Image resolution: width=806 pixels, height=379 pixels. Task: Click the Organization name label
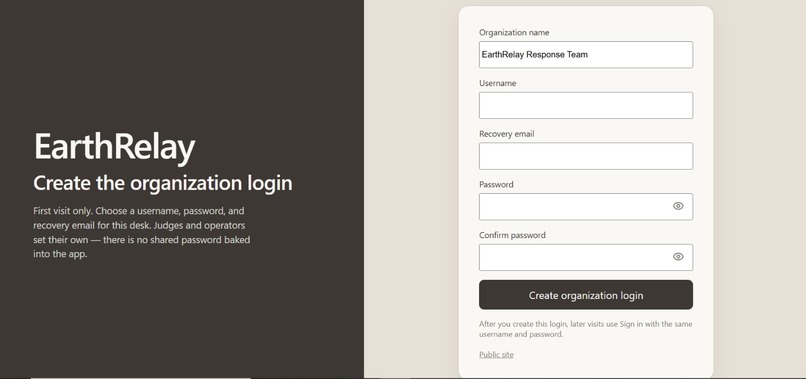coord(514,32)
